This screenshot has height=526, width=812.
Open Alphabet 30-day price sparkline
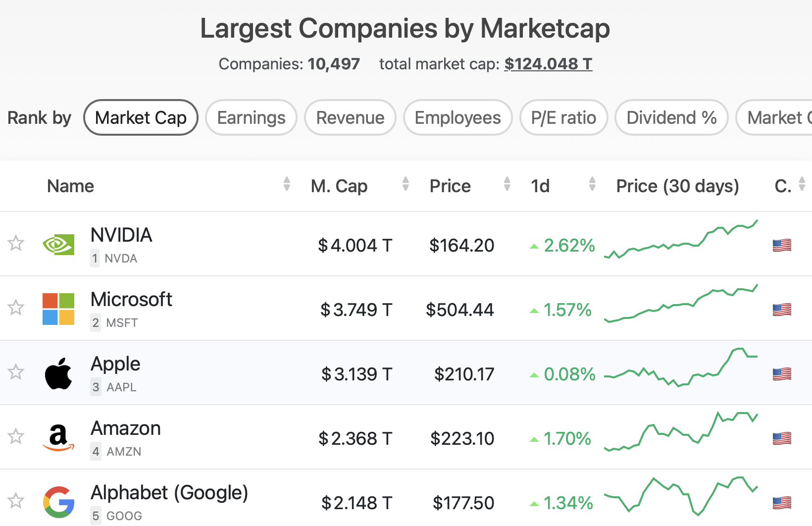point(681,496)
